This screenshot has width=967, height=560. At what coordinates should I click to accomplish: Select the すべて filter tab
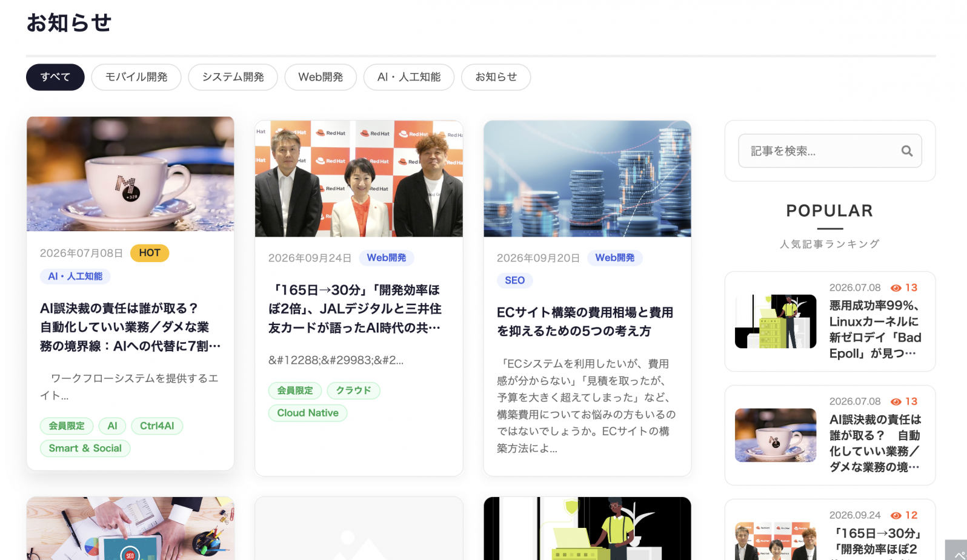(55, 77)
